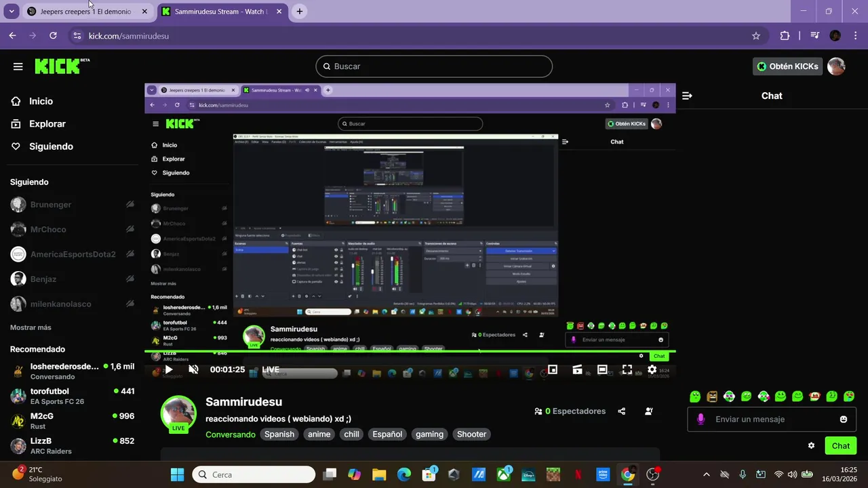
Task: Click the address bar URL
Action: click(129, 36)
